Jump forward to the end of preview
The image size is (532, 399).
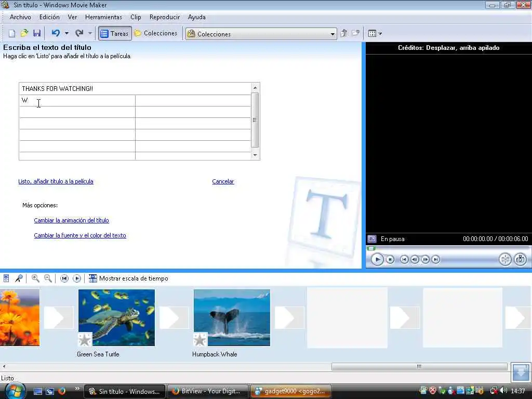[x=436, y=260]
